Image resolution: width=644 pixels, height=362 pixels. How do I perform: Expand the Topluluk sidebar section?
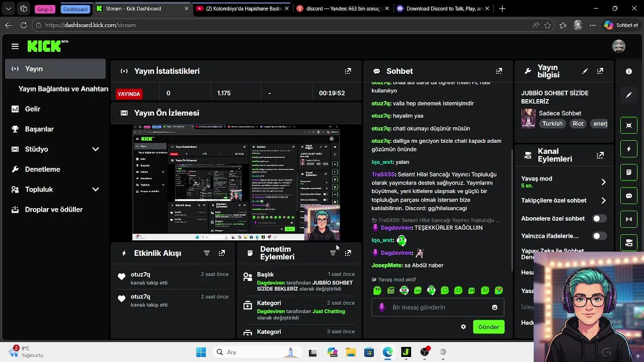[95, 190]
